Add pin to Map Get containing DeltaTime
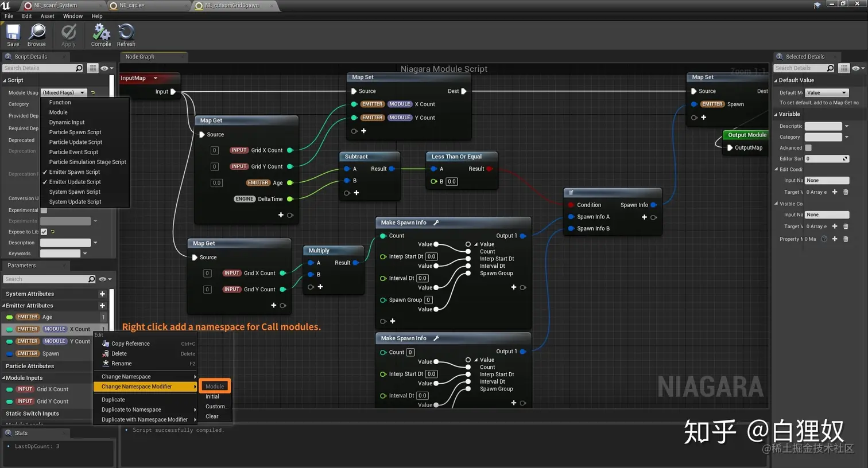The height and width of the screenshot is (468, 868). [281, 215]
